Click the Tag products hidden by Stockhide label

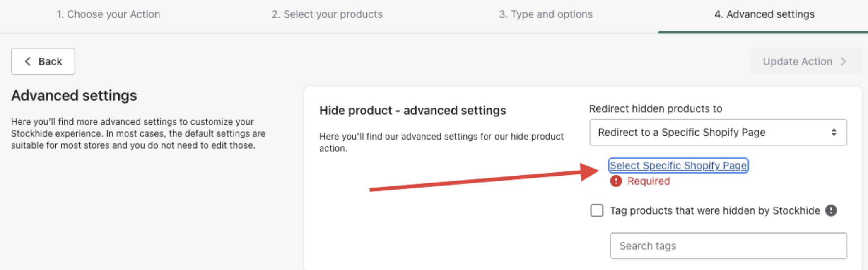[x=714, y=210]
